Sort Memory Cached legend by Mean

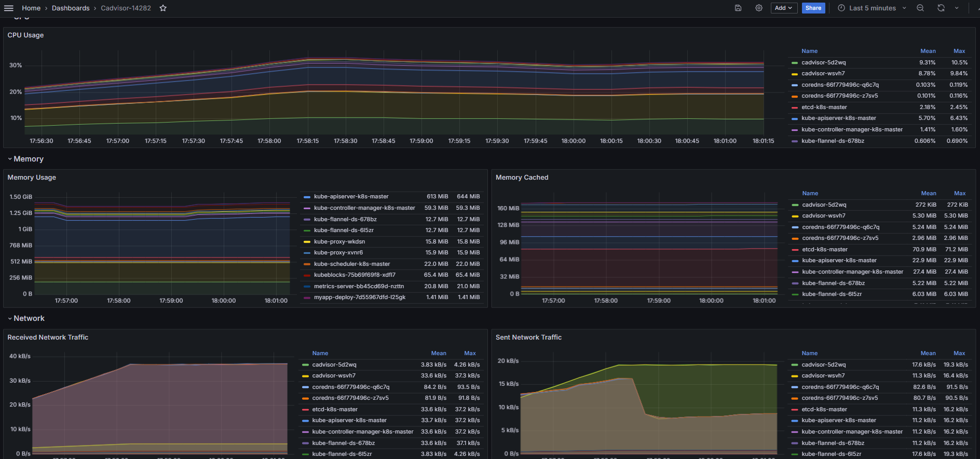[929, 193]
